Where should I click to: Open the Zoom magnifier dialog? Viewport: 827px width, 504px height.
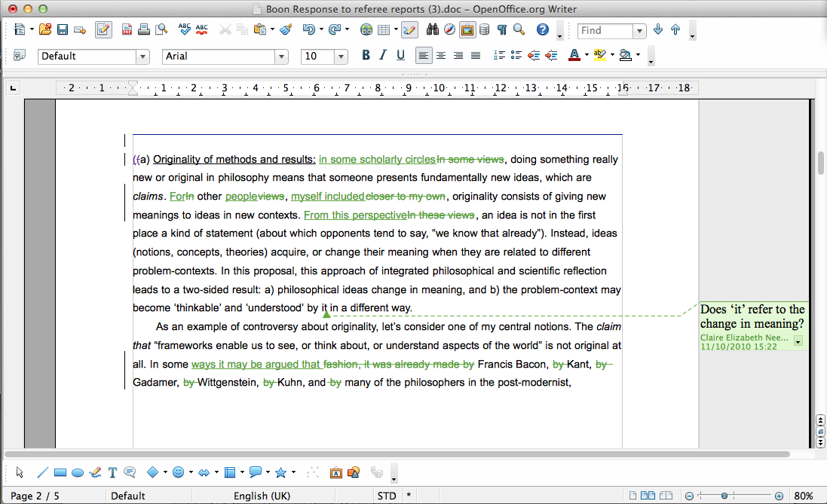coord(519,29)
